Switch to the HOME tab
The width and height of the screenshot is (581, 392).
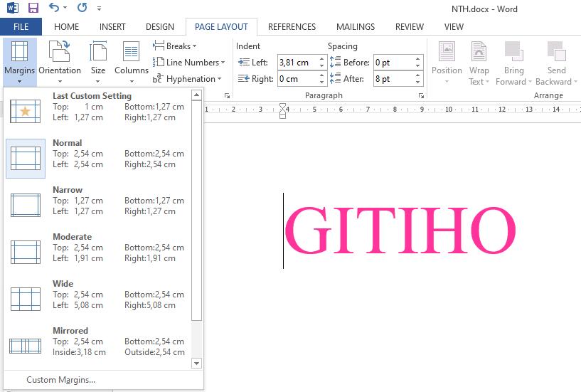pyautogui.click(x=66, y=27)
